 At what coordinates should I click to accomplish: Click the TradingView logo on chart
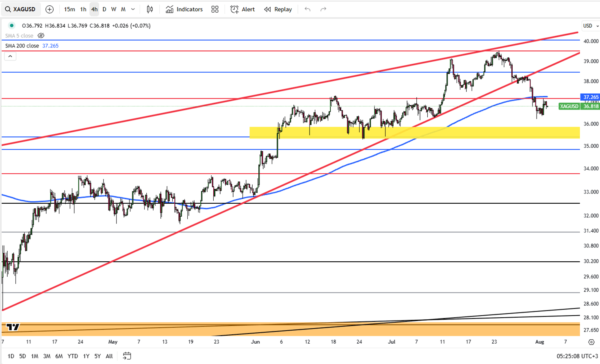[13, 327]
